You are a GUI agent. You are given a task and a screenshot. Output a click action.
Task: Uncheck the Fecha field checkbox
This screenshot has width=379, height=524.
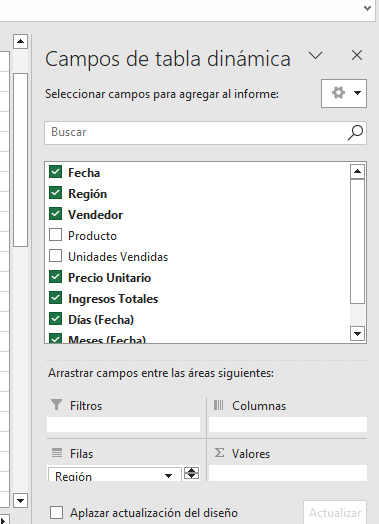pos(55,172)
